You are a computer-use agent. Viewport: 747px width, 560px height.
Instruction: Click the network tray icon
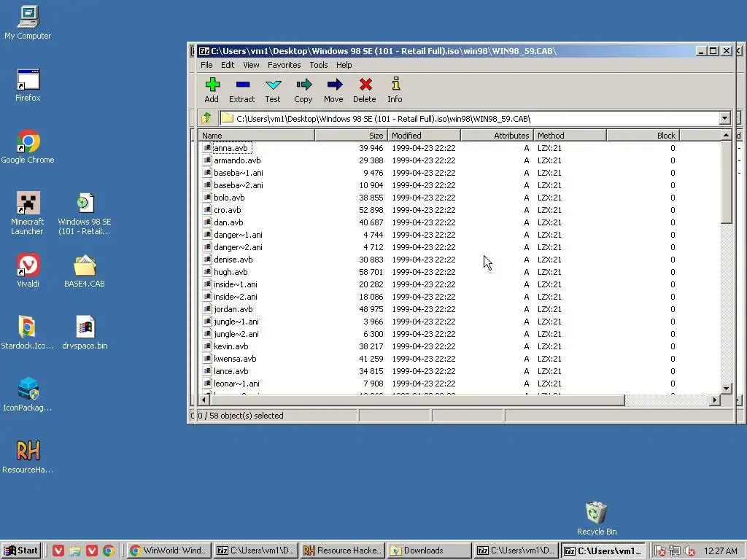674,551
